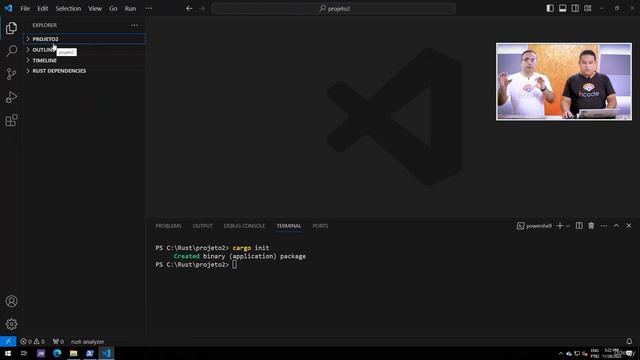Screen dimensions: 640x360
Task: Open the Windows Start button
Action: point(8,353)
